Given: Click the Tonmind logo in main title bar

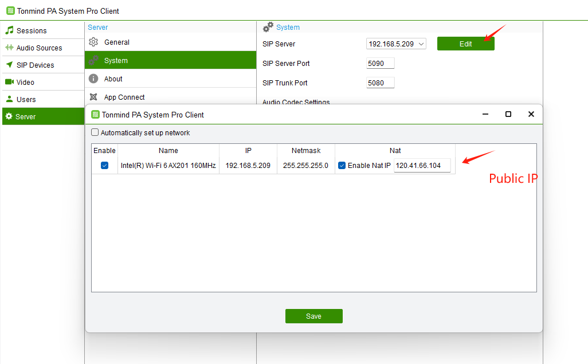Looking at the screenshot, I should point(10,11).
